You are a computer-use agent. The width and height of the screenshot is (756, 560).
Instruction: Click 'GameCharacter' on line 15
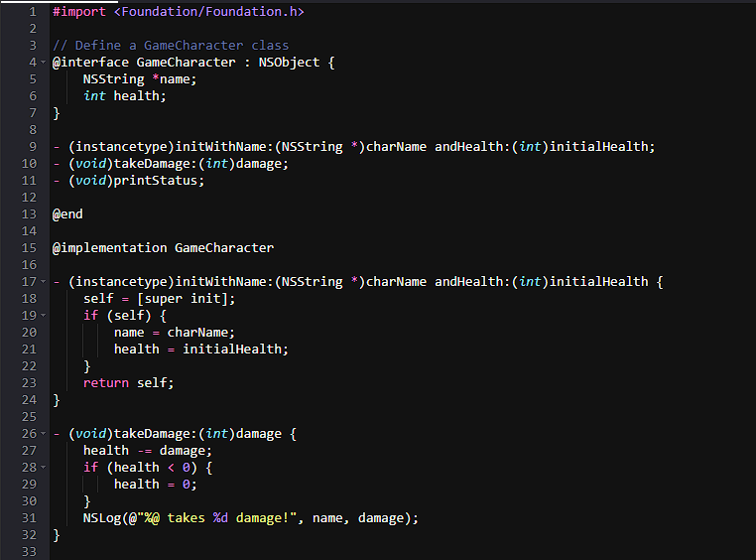click(224, 248)
